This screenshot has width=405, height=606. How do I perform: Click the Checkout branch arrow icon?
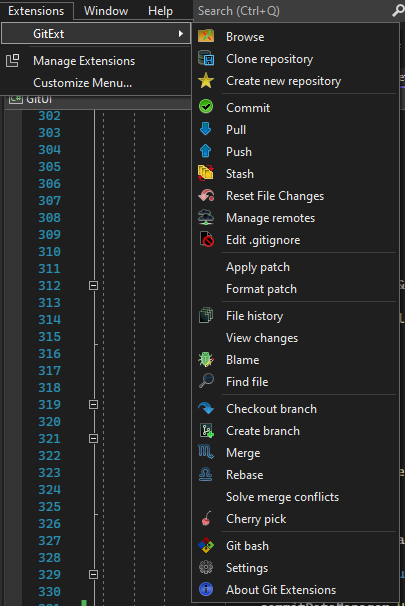(x=206, y=408)
